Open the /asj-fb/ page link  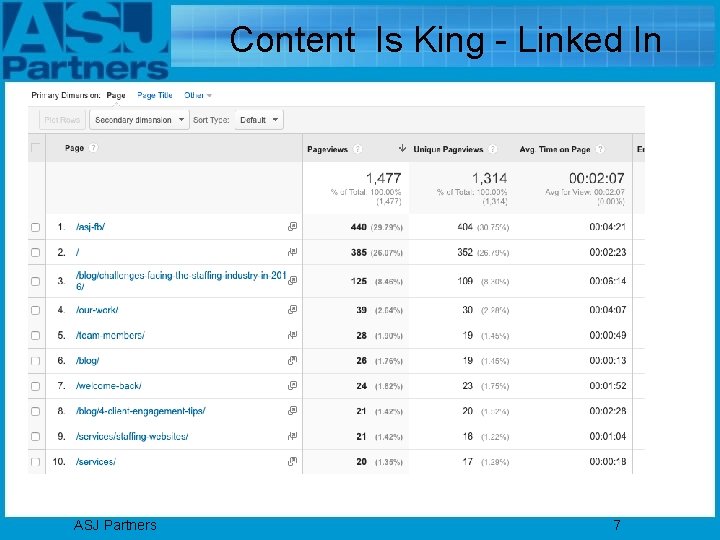pos(90,227)
